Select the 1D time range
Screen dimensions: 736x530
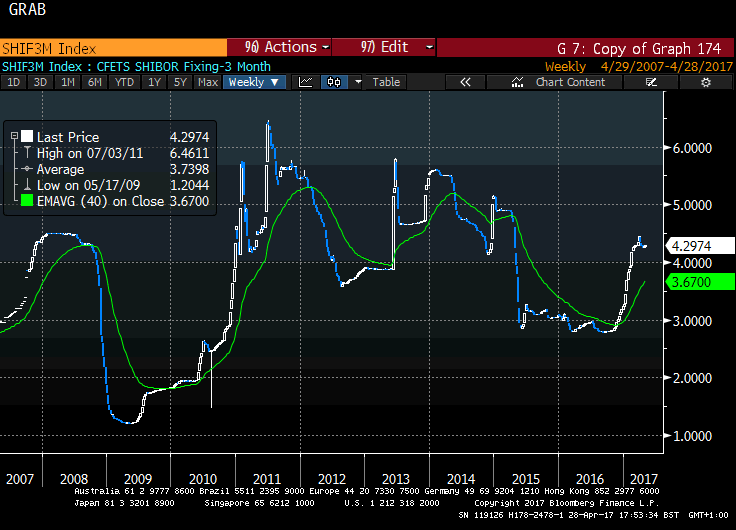tap(14, 82)
